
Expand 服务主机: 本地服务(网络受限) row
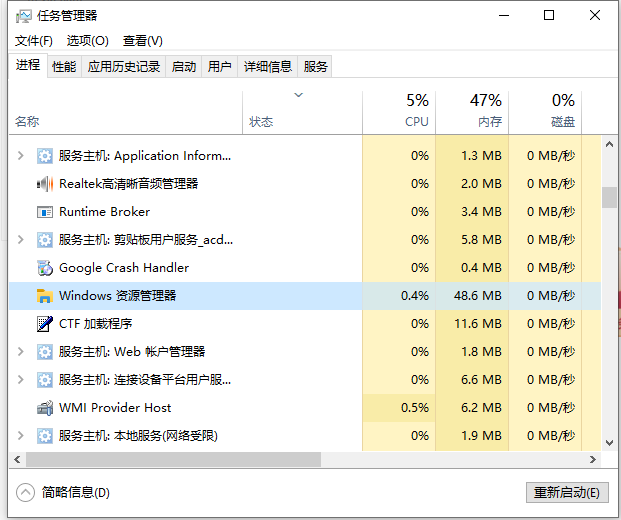pyautogui.click(x=21, y=436)
